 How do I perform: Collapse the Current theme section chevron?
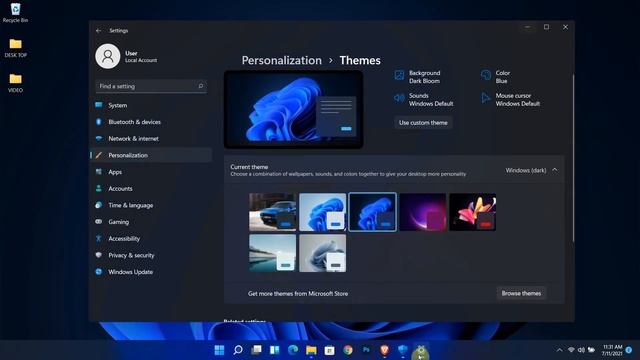point(555,170)
